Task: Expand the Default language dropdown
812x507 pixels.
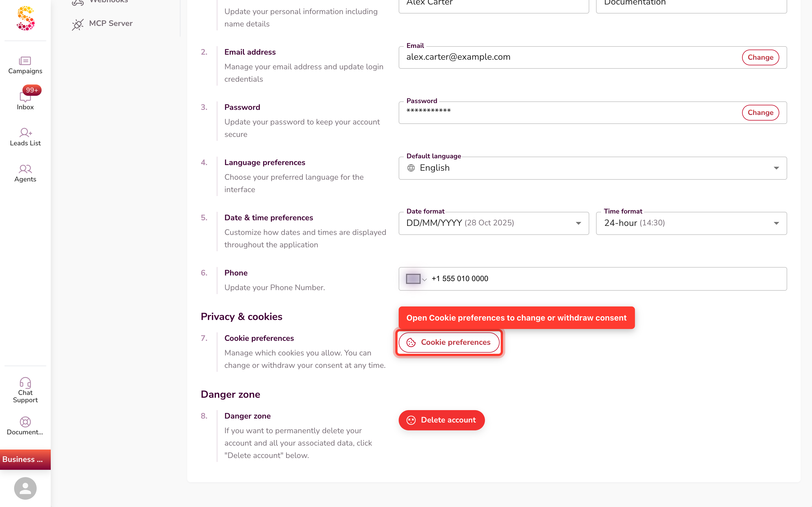Action: coord(593,168)
